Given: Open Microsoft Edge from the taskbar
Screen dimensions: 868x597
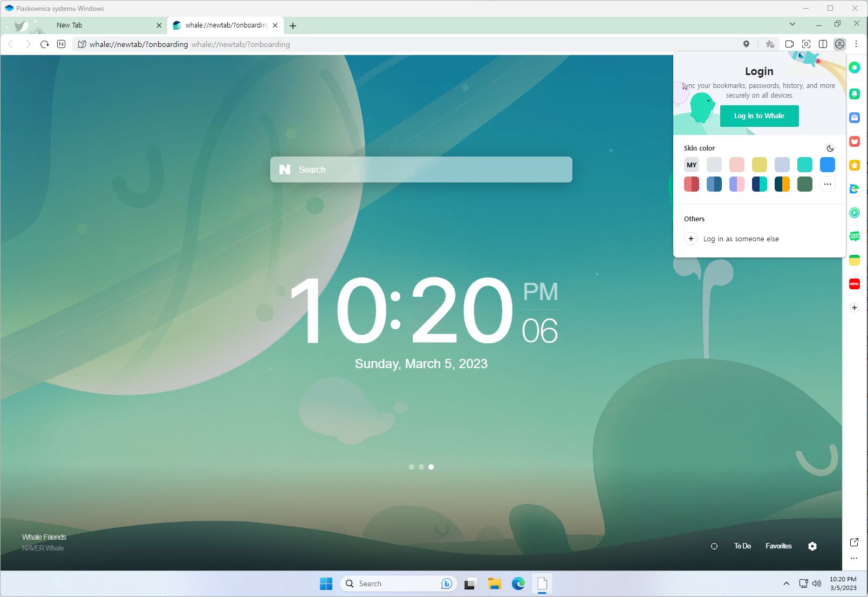Looking at the screenshot, I should point(518,584).
